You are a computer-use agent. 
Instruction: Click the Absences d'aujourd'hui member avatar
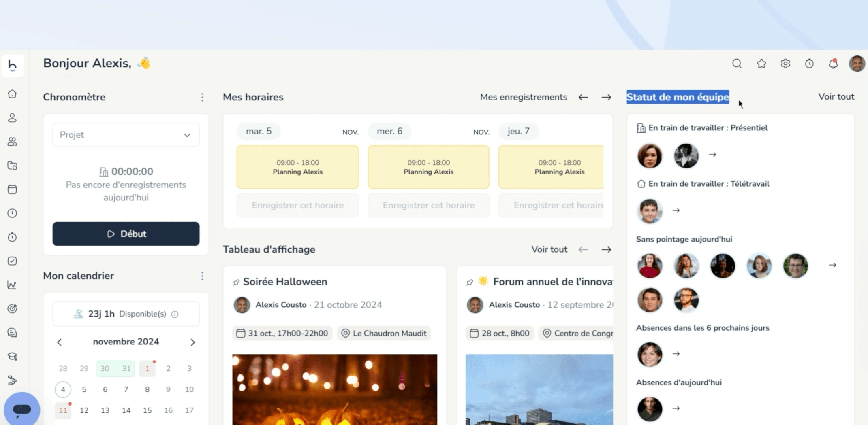click(650, 409)
